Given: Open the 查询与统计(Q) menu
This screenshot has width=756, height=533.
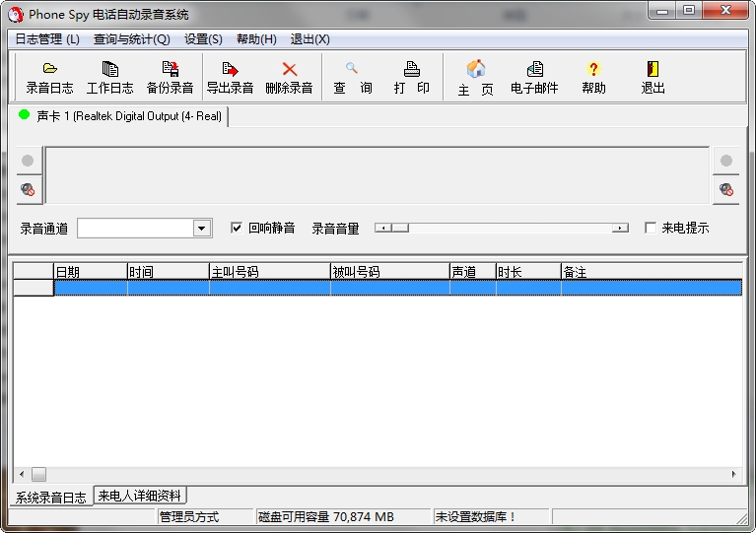Looking at the screenshot, I should click(x=131, y=39).
